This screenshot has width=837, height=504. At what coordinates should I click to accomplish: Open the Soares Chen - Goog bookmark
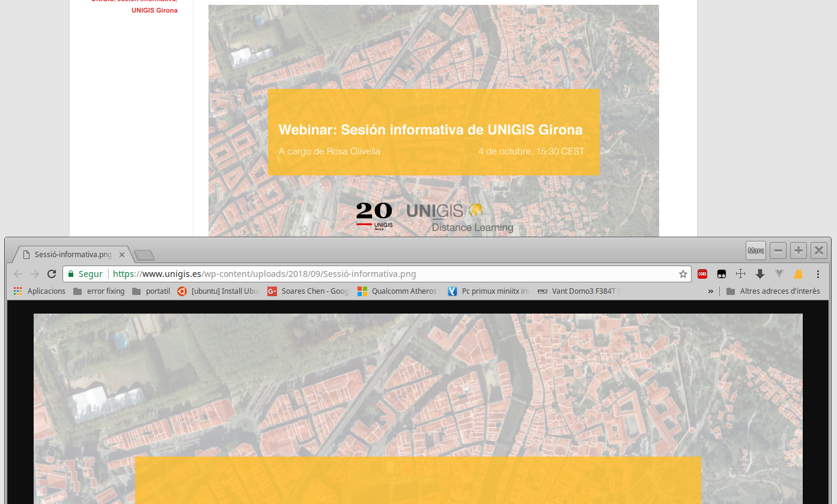pyautogui.click(x=308, y=291)
